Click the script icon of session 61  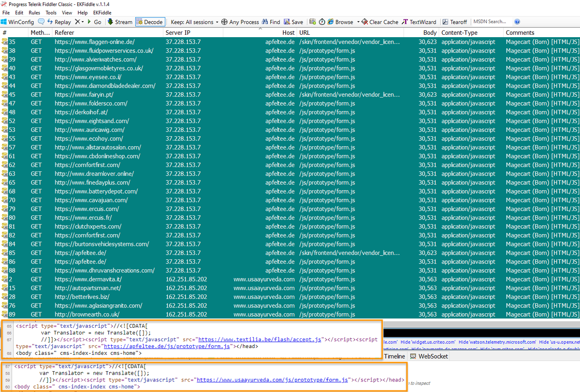coord(5,156)
